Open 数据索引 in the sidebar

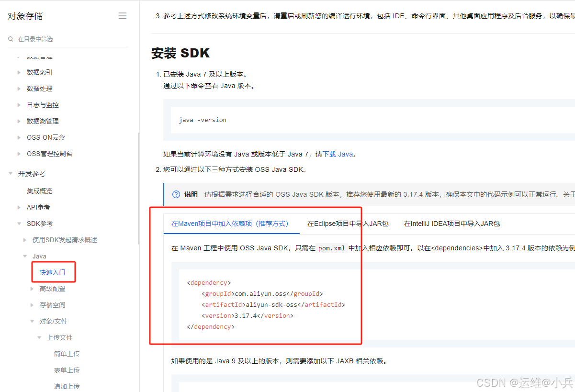[40, 72]
